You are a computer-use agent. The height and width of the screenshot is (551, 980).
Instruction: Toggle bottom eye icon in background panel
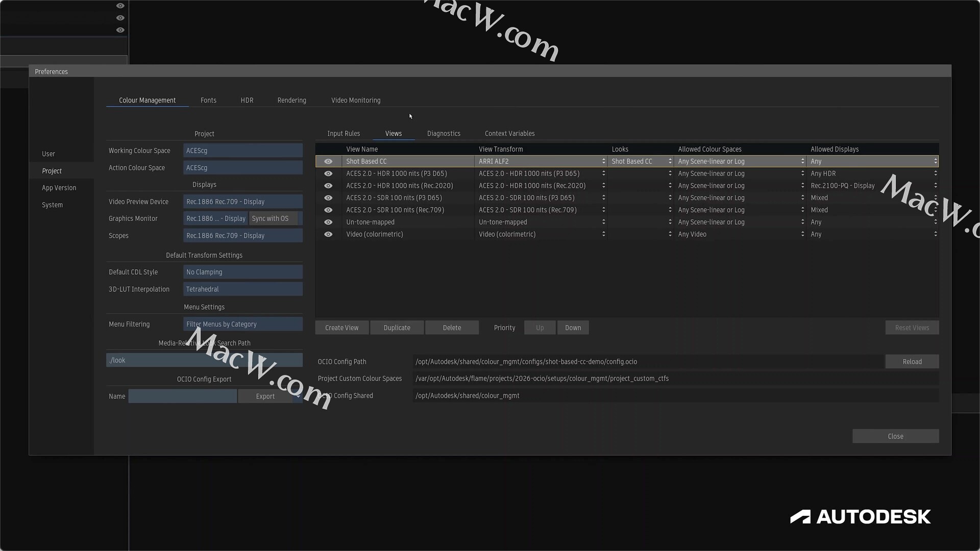click(120, 30)
